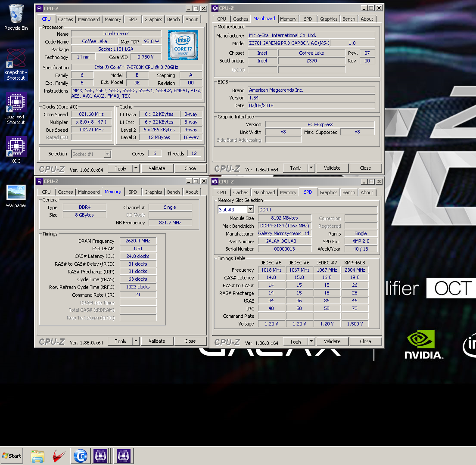476x465 pixels.
Task: Click the Max Bandwidth DDR4-2134 (1067 MHz) field
Action: click(x=285, y=226)
